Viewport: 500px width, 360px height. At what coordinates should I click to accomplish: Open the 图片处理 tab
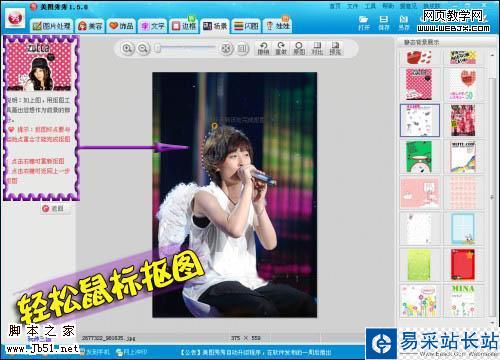pos(52,26)
